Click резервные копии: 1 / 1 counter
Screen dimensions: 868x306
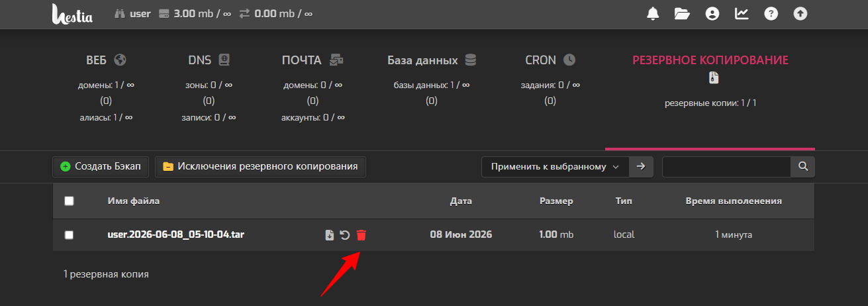point(710,103)
